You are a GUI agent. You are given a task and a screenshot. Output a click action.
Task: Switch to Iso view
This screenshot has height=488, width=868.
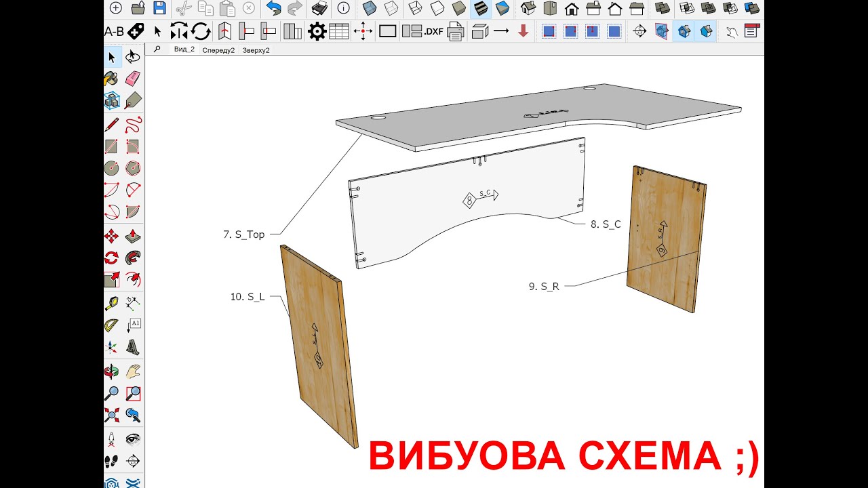pos(528,8)
